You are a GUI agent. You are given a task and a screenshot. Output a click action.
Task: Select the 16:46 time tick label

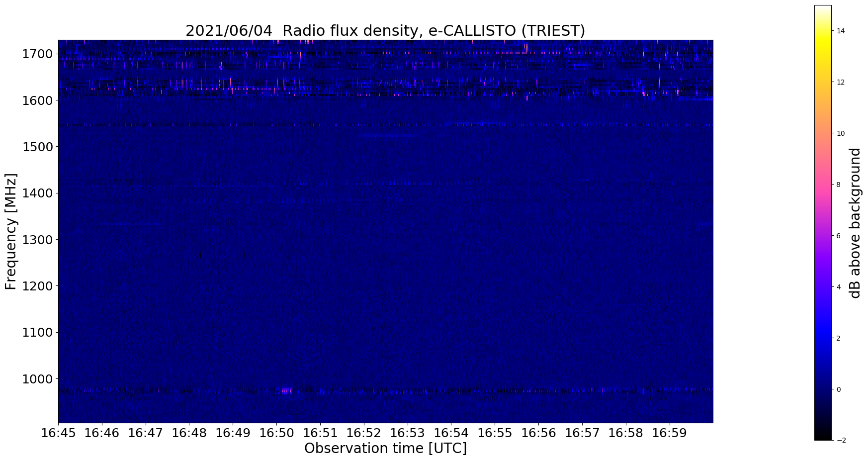(102, 433)
